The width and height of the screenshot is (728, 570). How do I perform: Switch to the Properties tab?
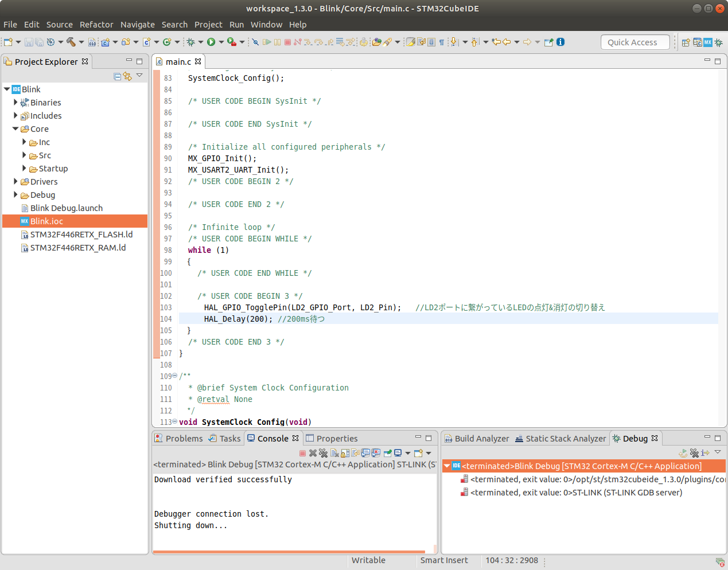coord(332,438)
